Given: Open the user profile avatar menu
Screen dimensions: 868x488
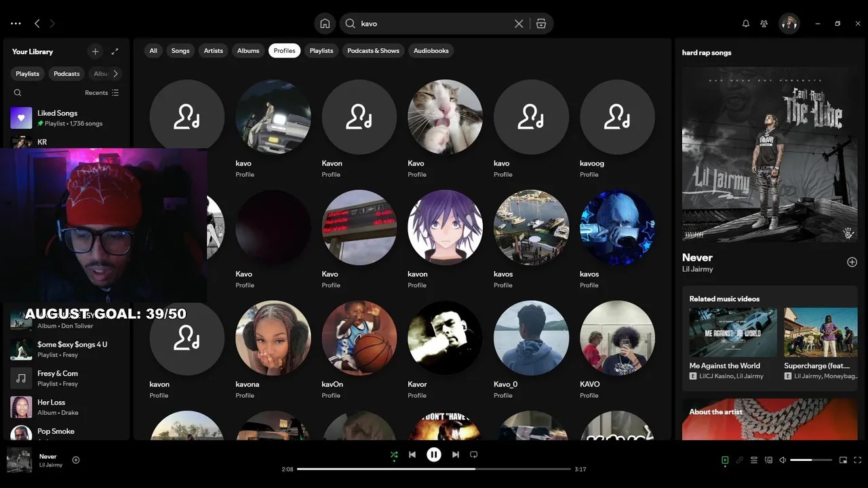Looking at the screenshot, I should coord(789,24).
